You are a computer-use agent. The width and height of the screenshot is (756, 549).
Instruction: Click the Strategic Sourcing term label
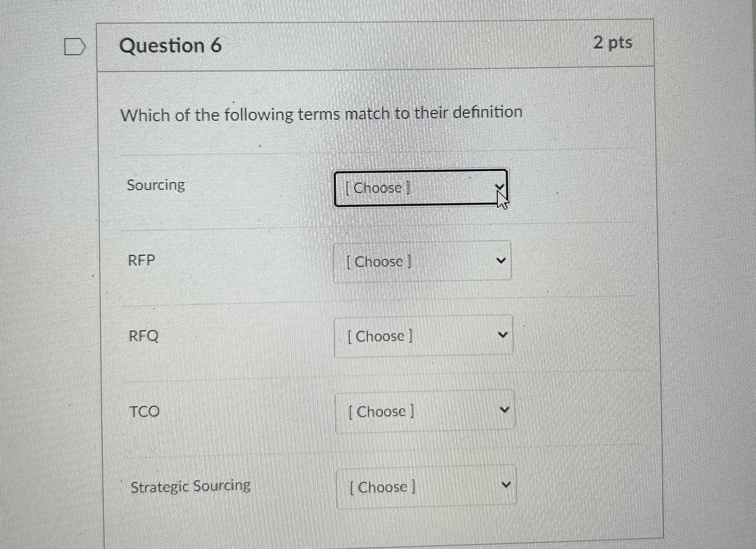point(191,486)
